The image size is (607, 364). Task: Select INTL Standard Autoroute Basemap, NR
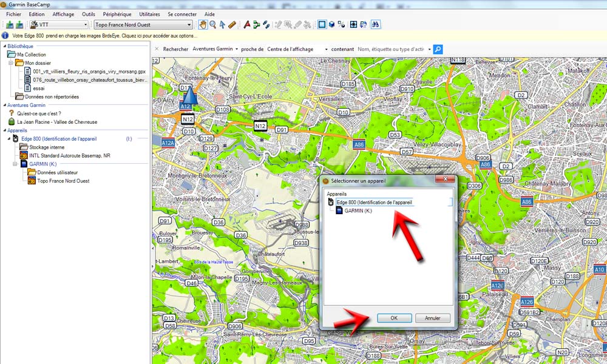pos(70,155)
